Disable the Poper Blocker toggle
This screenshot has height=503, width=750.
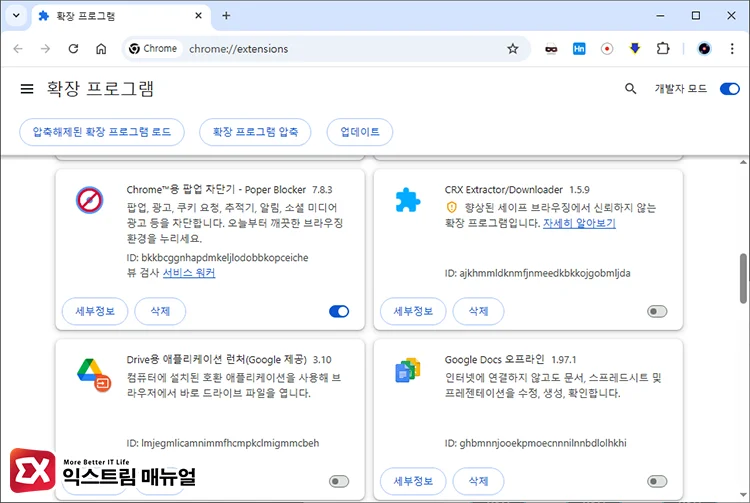click(339, 311)
